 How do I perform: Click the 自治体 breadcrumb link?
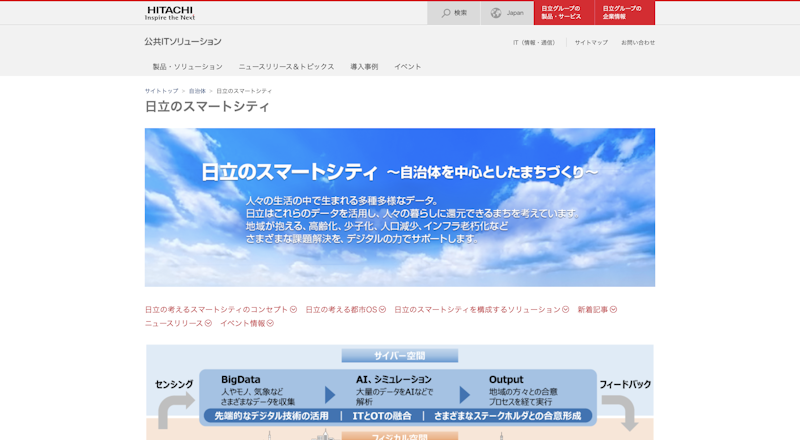197,91
